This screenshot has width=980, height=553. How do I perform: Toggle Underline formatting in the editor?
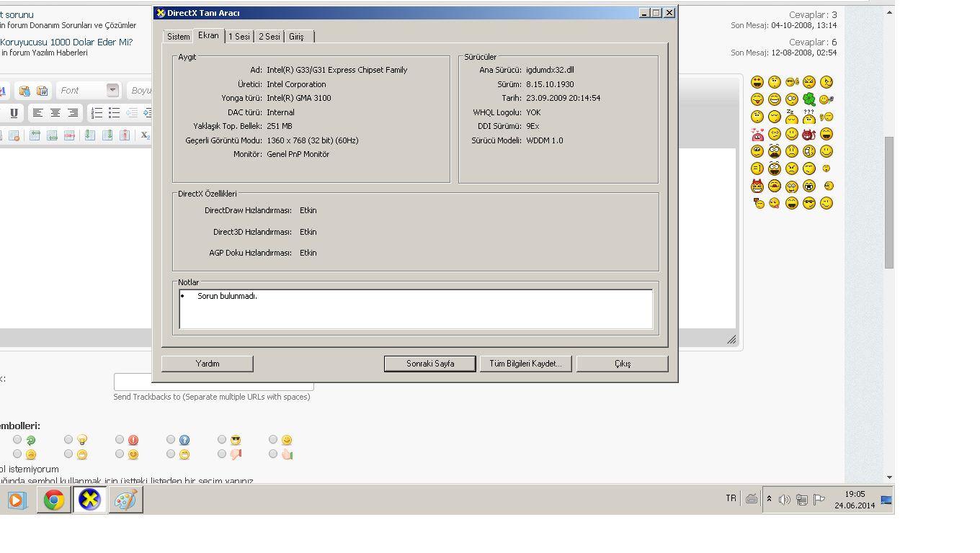14,113
